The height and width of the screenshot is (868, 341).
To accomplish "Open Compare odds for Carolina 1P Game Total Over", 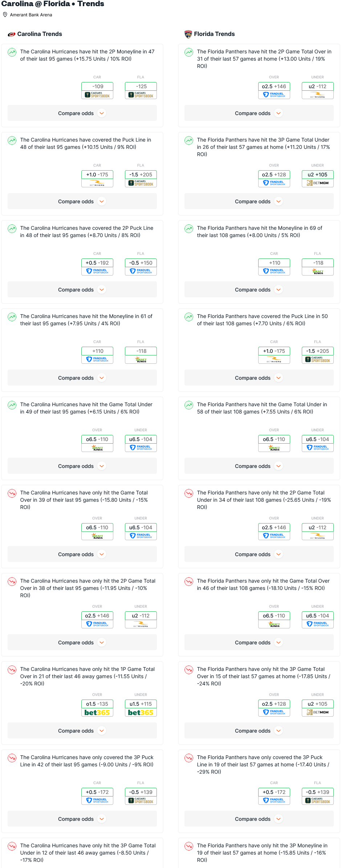I will pyautogui.click(x=82, y=731).
